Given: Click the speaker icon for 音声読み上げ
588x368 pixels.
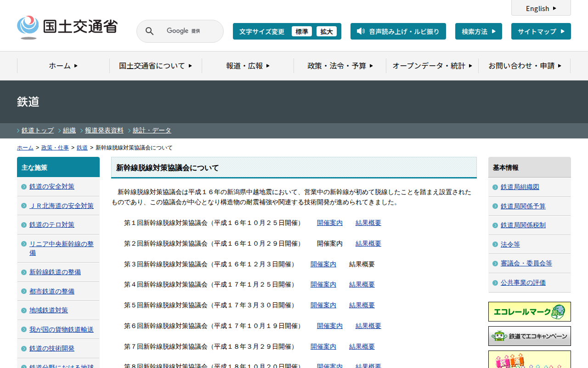Looking at the screenshot, I should tap(361, 31).
